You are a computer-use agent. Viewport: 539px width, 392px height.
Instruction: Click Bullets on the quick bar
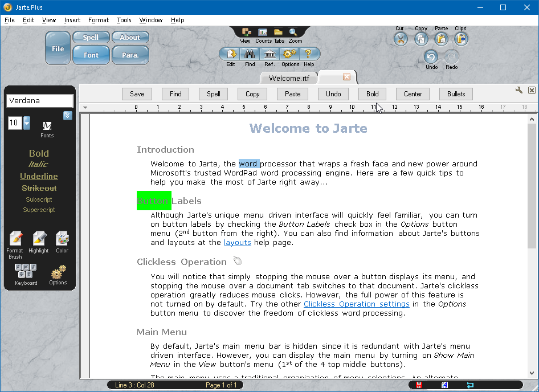click(456, 94)
